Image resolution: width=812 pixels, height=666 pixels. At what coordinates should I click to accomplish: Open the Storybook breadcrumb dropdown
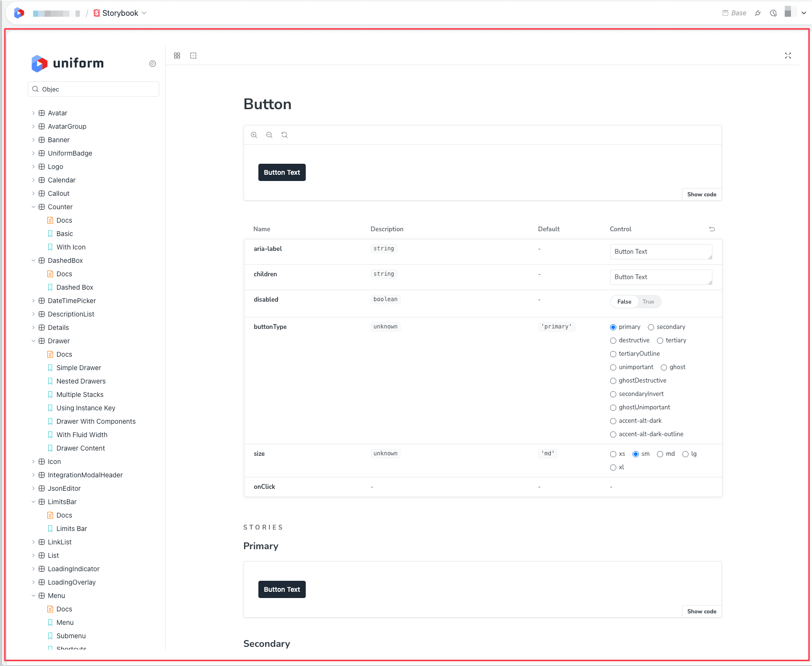pyautogui.click(x=144, y=13)
